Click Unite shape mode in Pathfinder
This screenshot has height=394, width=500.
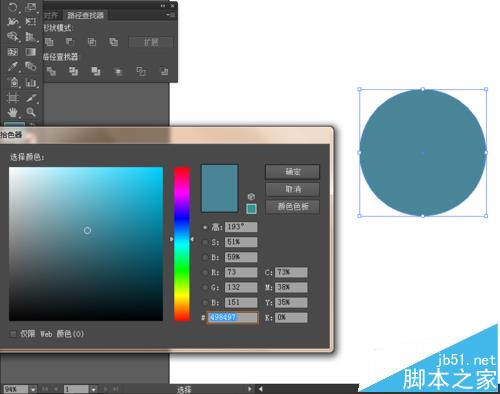[49, 42]
